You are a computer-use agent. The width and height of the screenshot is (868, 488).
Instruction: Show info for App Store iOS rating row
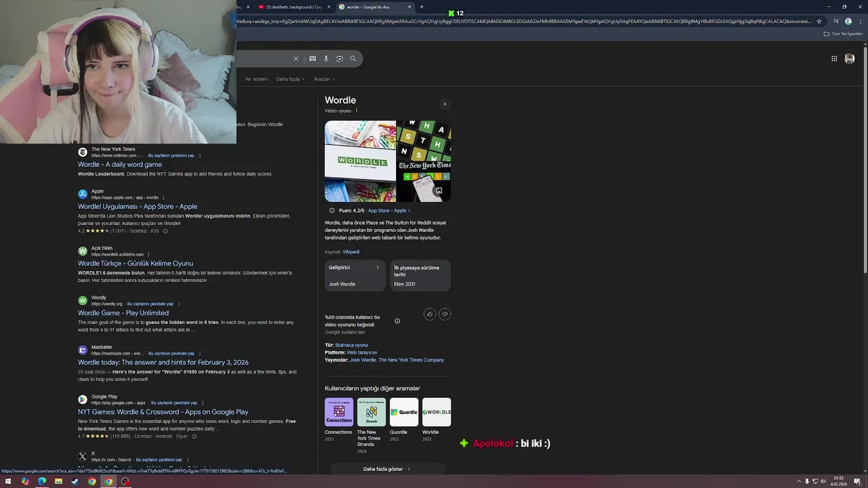165,231
